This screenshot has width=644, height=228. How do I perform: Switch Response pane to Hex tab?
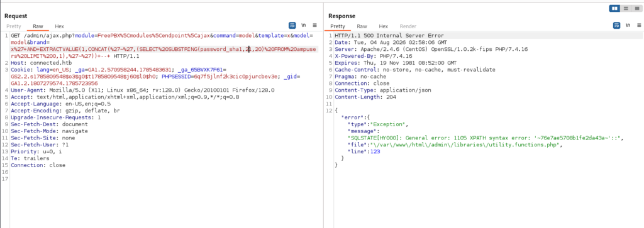click(x=383, y=26)
